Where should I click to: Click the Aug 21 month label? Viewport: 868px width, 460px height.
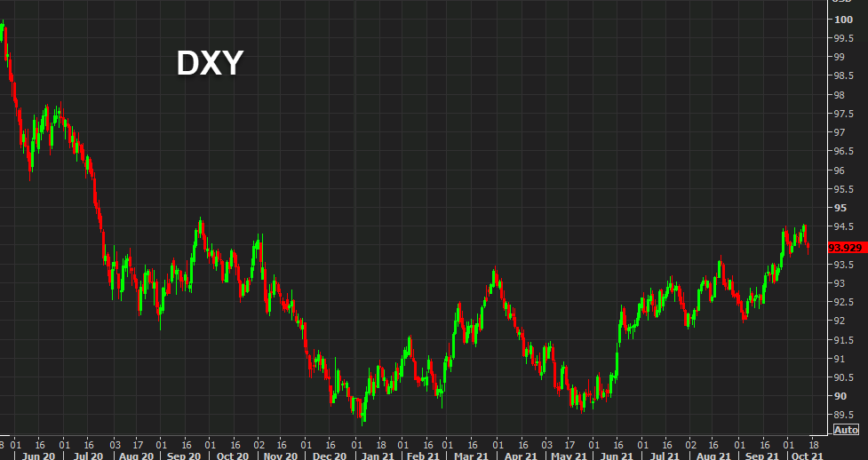(714, 456)
